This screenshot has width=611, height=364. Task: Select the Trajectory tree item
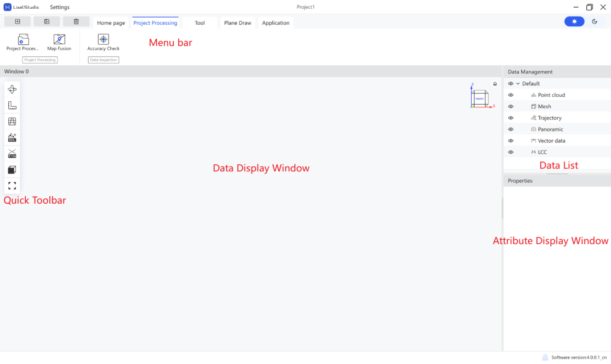tap(550, 118)
